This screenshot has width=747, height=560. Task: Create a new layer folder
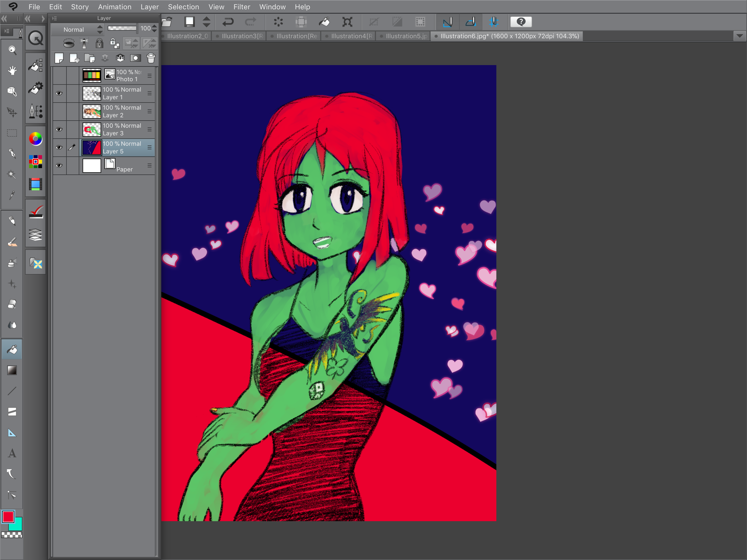tap(89, 59)
